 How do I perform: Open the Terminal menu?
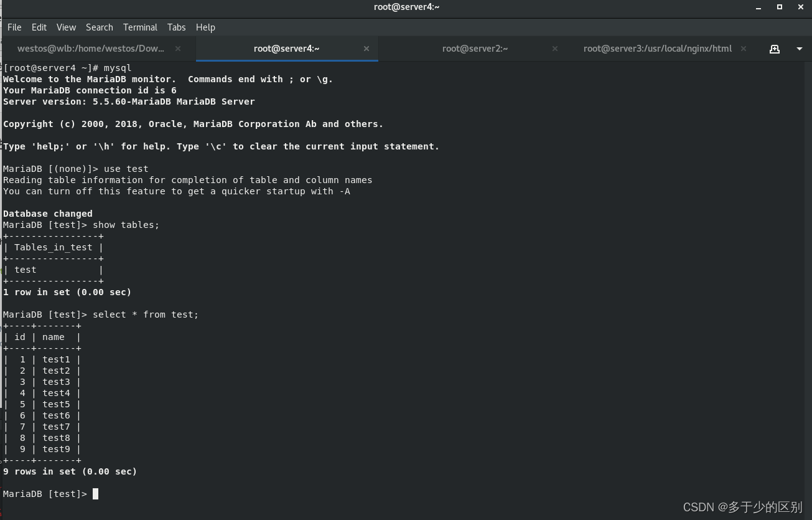(x=140, y=27)
